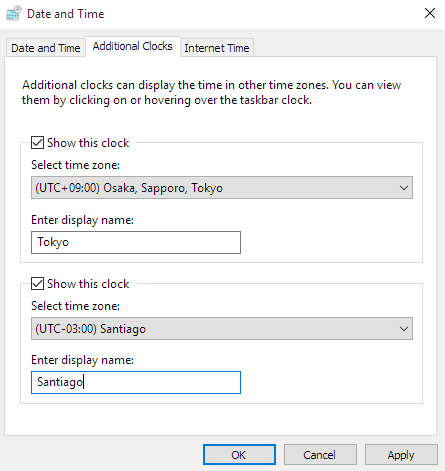445x471 pixels.
Task: Click the chevron arrow of the UTC+09:00 combo box
Action: 404,188
